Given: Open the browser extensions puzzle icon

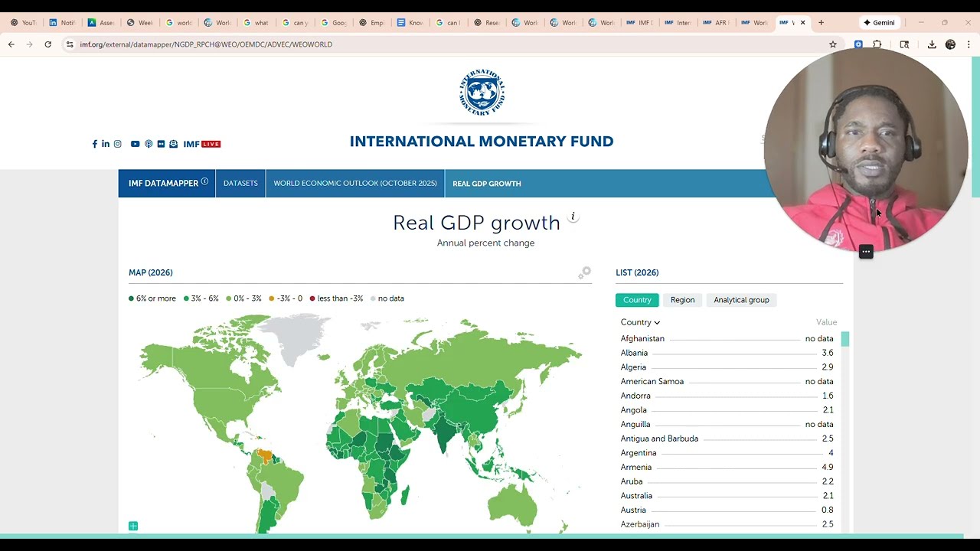Looking at the screenshot, I should click(x=877, y=44).
